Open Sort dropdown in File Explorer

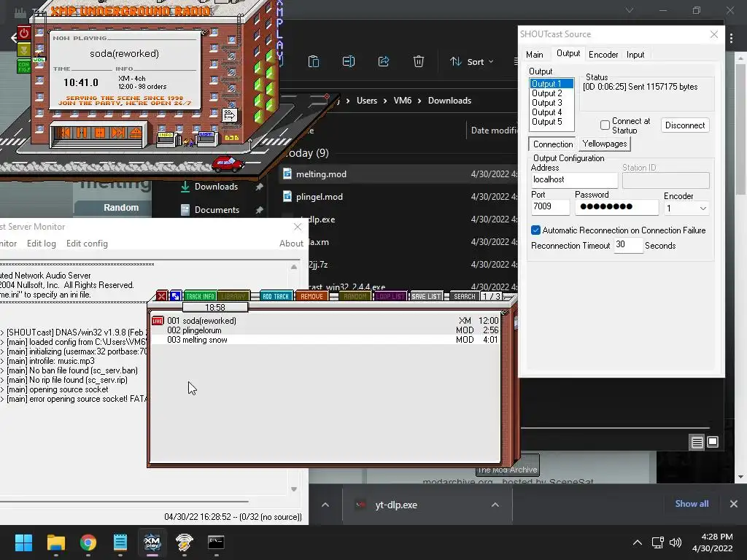point(472,62)
